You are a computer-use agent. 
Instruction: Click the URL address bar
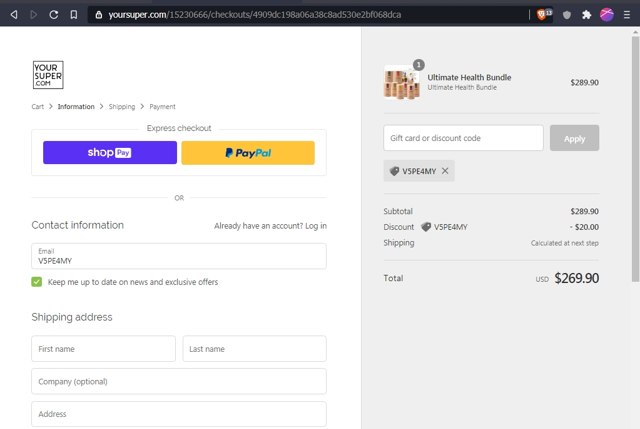coord(306,15)
